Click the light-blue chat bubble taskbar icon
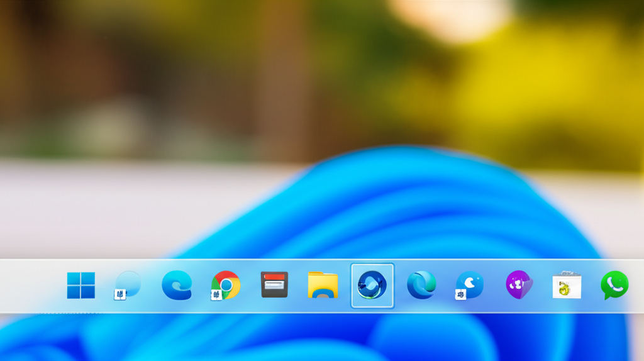Image resolution: width=644 pixels, height=361 pixels. (x=128, y=284)
